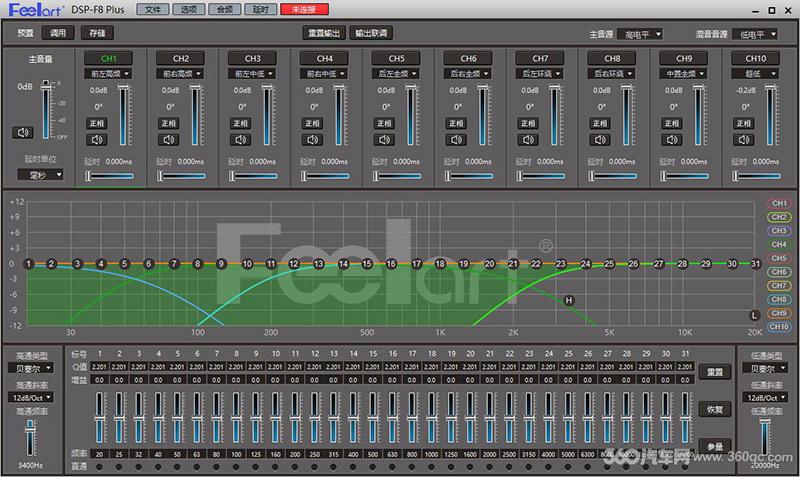Mute CH3 using its speaker icon
Image resolution: width=800 pixels, height=477 pixels.
coord(240,139)
